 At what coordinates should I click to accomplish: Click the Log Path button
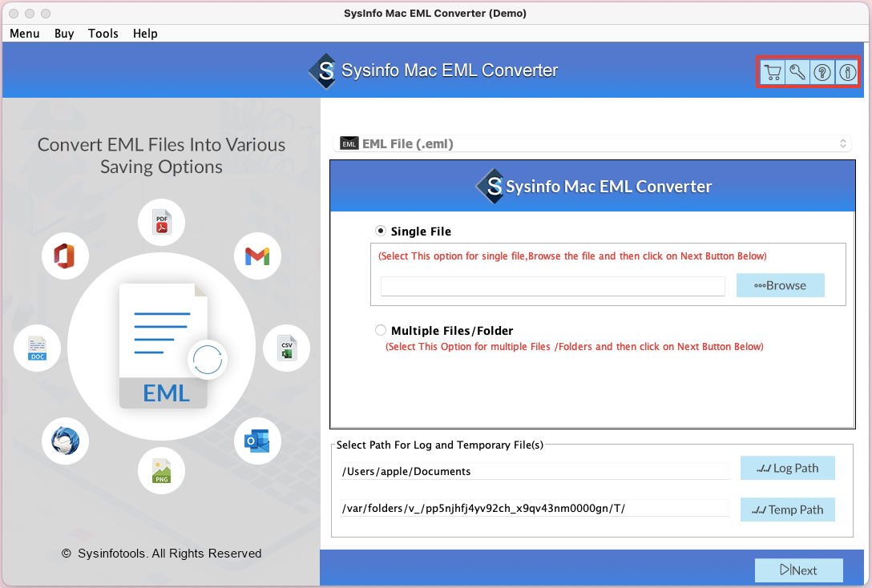tap(788, 468)
